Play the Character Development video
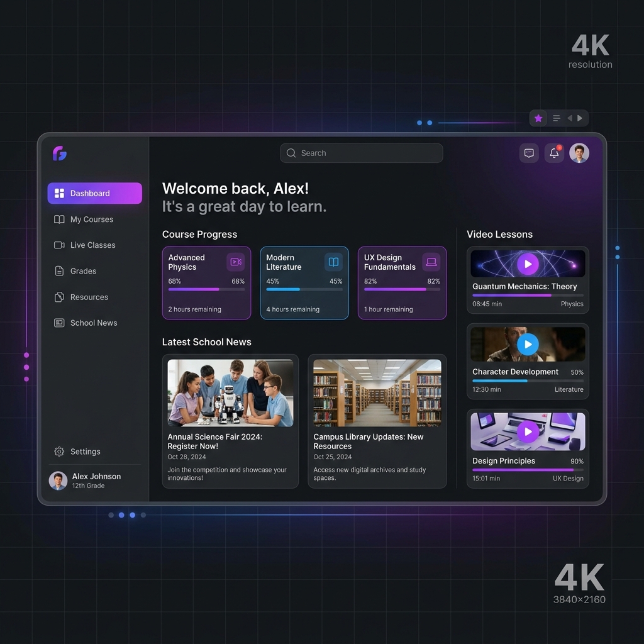Viewport: 644px width, 644px height. click(x=528, y=344)
